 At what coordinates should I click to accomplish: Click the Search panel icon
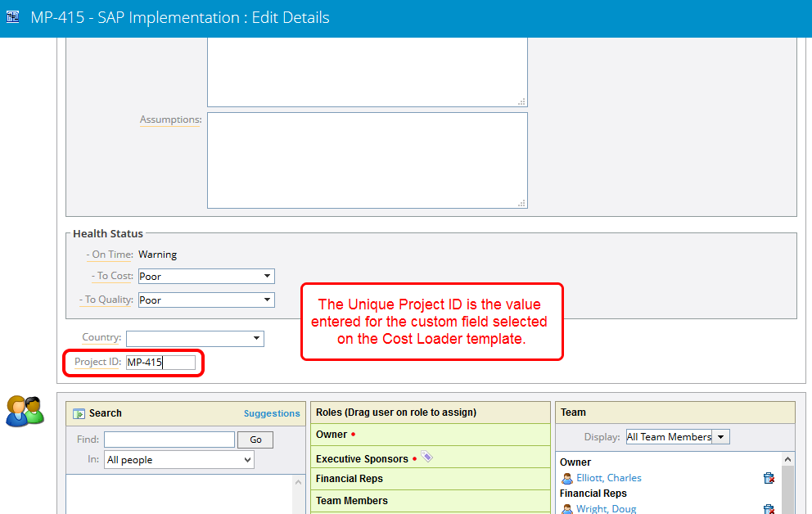[x=79, y=414]
